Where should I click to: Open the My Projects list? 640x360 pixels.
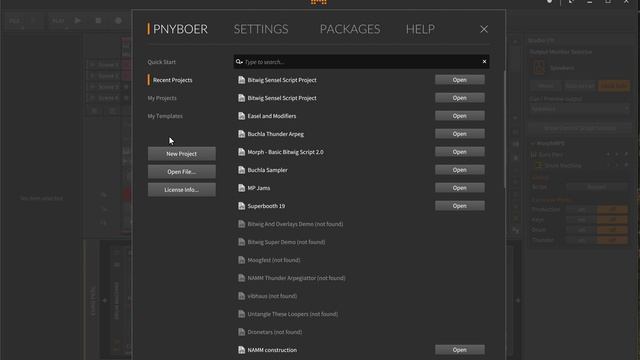pos(162,98)
